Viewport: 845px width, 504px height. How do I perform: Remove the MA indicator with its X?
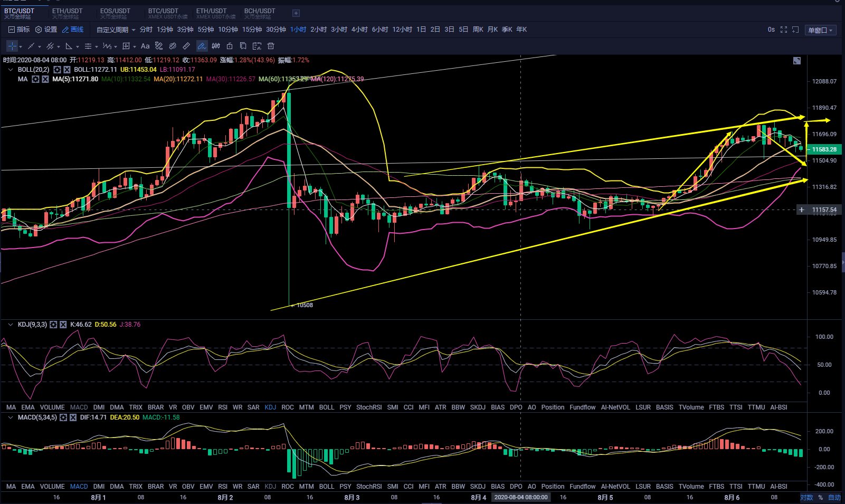coord(45,79)
